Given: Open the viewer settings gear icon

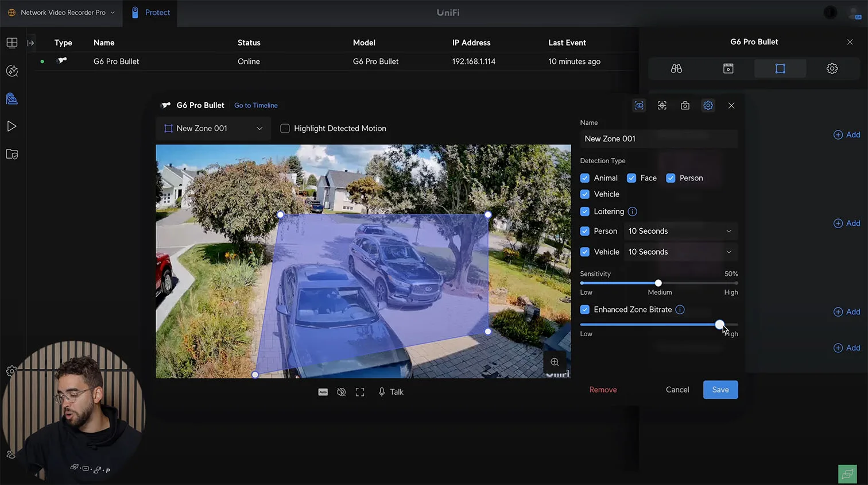Looking at the screenshot, I should 708,106.
